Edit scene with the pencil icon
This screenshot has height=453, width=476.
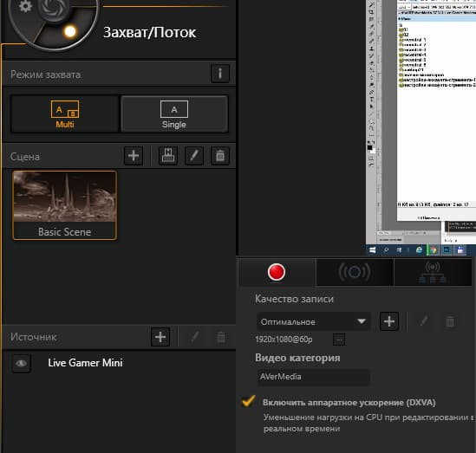tap(194, 156)
